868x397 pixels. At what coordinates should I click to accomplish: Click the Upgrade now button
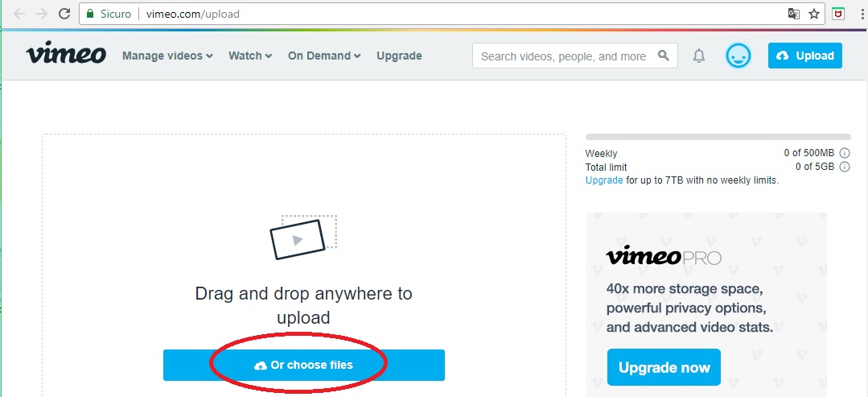[x=664, y=367]
